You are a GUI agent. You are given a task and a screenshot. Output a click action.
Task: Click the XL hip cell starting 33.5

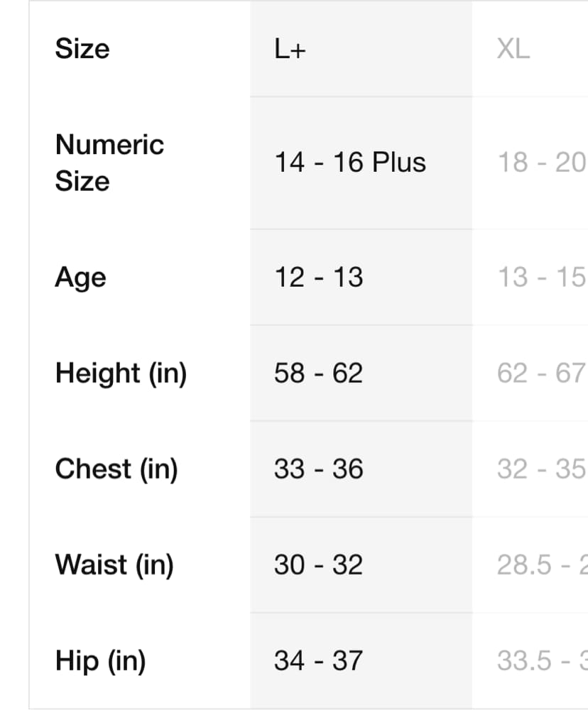(x=541, y=661)
